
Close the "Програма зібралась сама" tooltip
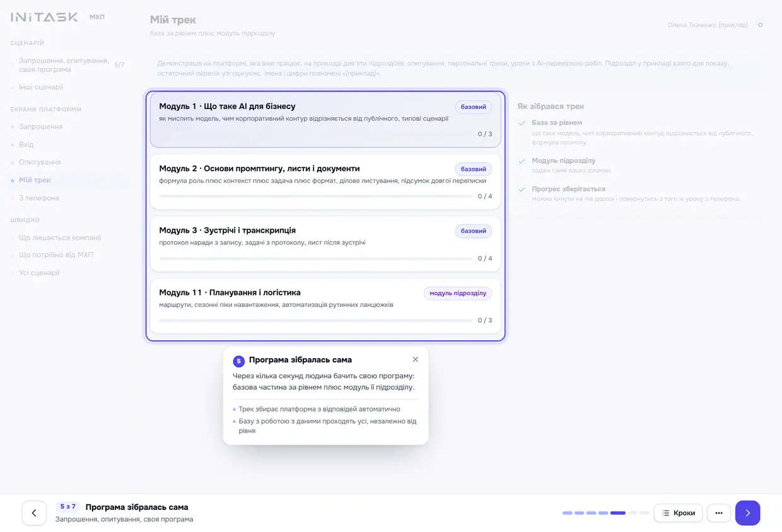click(415, 359)
